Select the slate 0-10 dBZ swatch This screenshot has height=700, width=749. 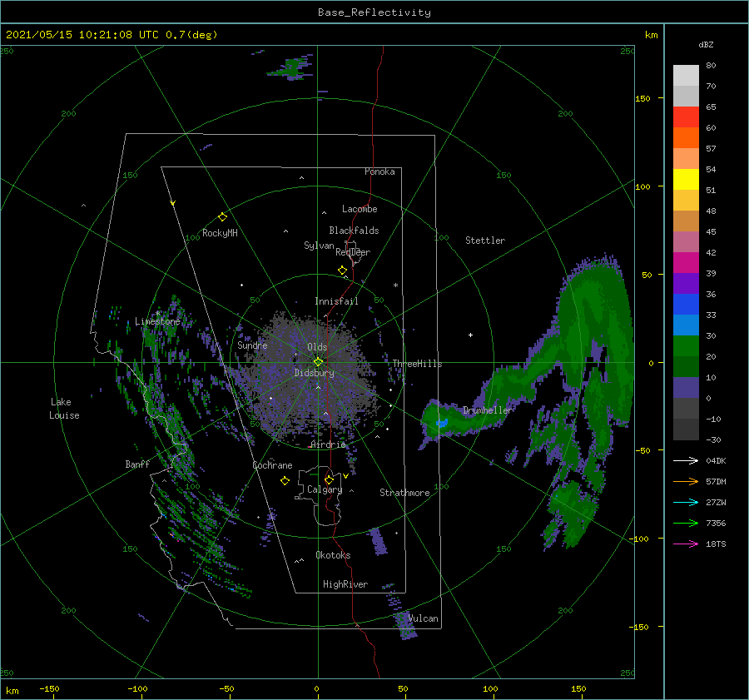[686, 388]
